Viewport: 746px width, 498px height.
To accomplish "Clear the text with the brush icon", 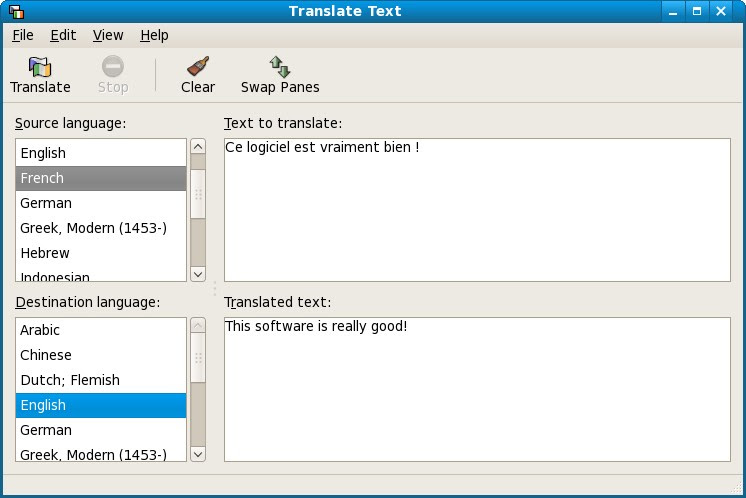I will click(x=198, y=67).
